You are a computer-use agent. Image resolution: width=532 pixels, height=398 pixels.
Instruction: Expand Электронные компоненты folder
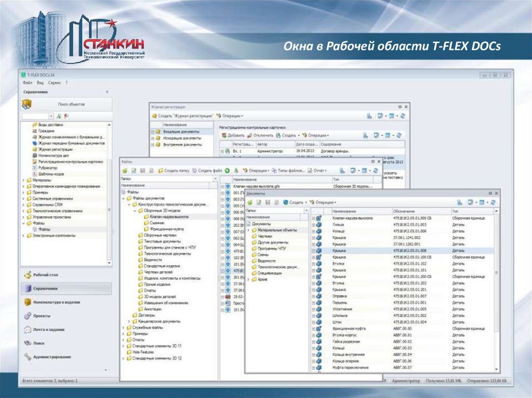[23, 236]
